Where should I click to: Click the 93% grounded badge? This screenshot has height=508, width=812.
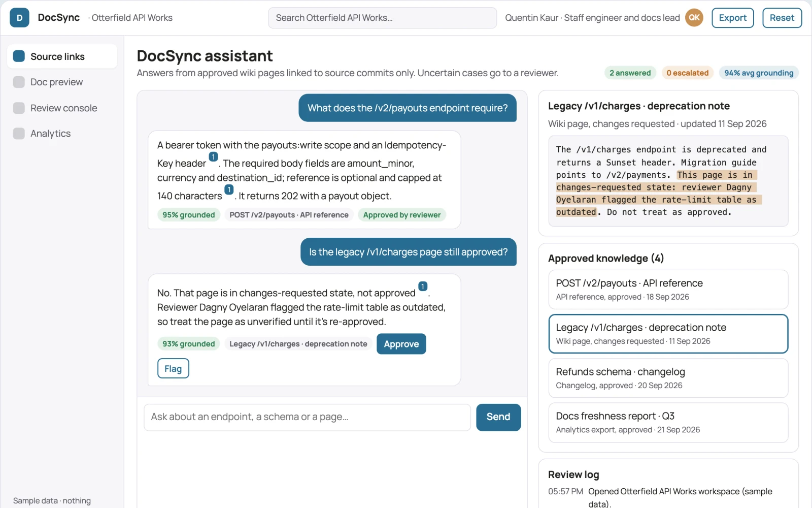pyautogui.click(x=189, y=344)
